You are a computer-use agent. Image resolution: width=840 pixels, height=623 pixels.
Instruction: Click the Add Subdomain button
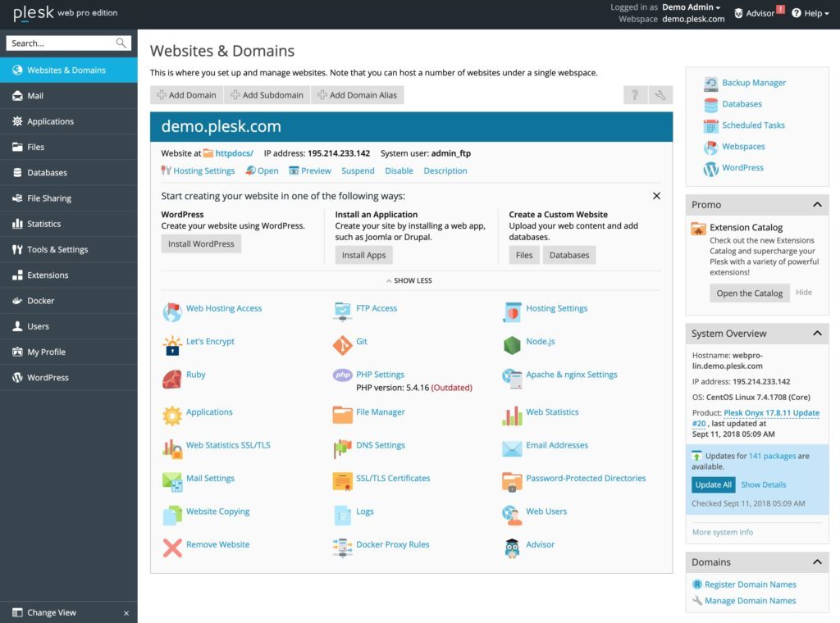coord(267,95)
